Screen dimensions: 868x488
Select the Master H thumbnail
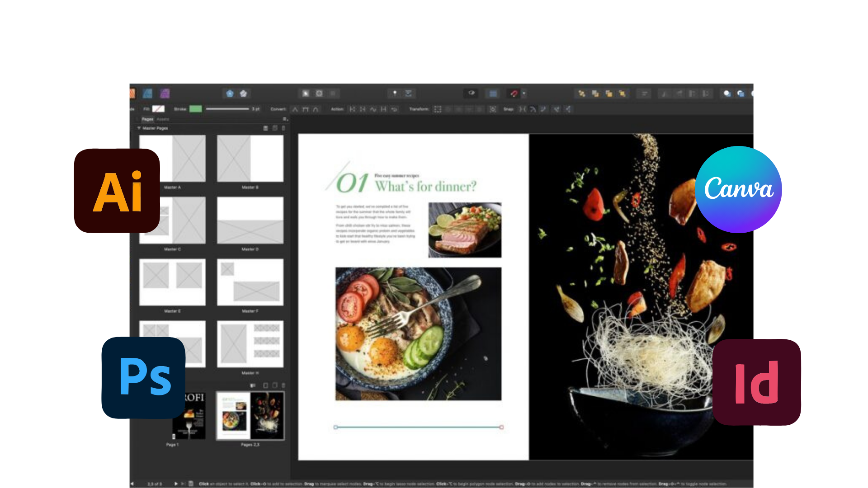pyautogui.click(x=250, y=344)
